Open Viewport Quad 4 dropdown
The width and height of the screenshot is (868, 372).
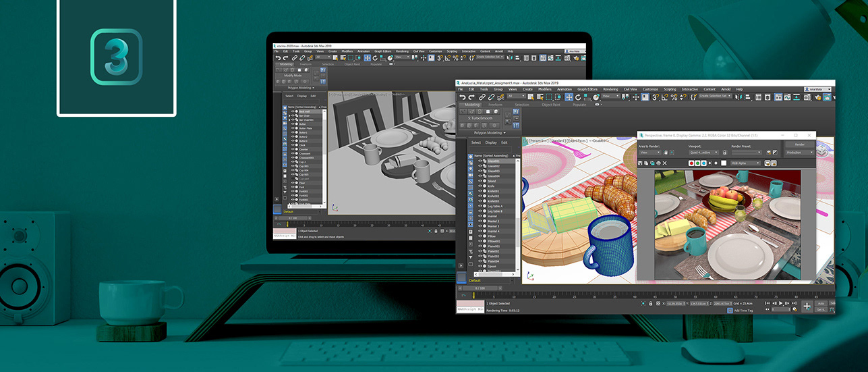[x=703, y=153]
